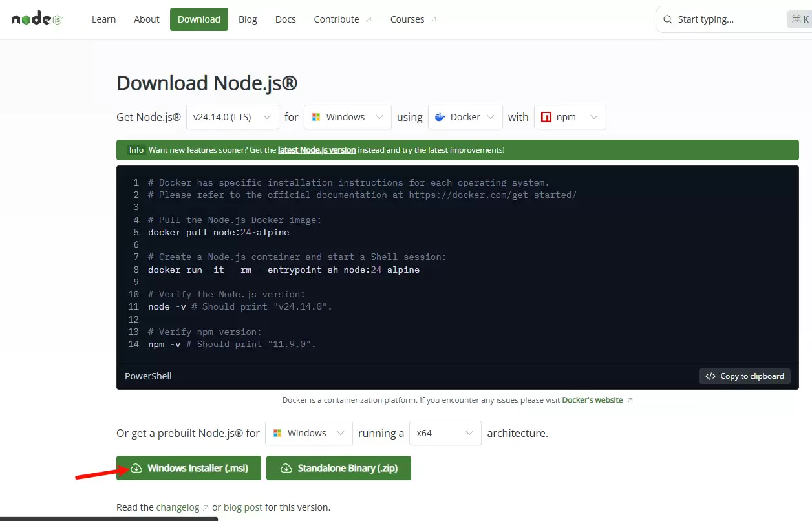Open the changelog link
Screen dimensions: 812x521
(177, 507)
